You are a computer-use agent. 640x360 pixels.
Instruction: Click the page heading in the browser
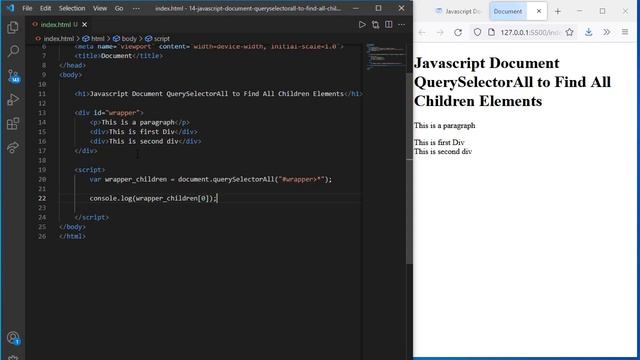(x=512, y=82)
